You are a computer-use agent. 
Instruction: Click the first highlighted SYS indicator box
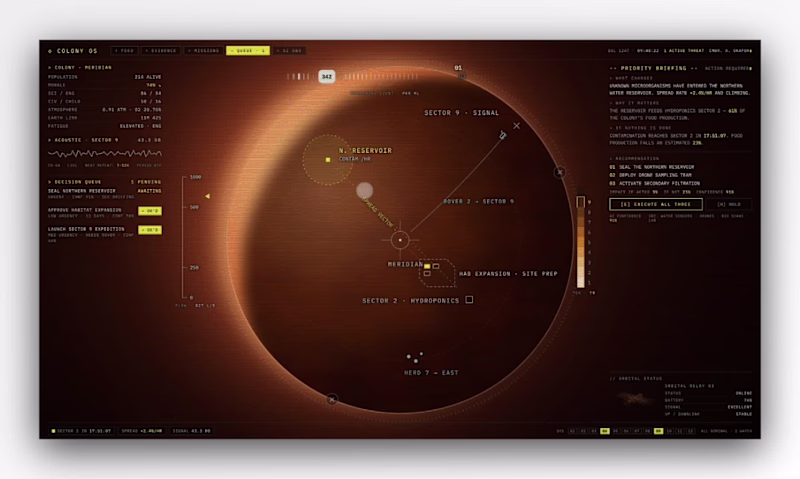point(605,431)
